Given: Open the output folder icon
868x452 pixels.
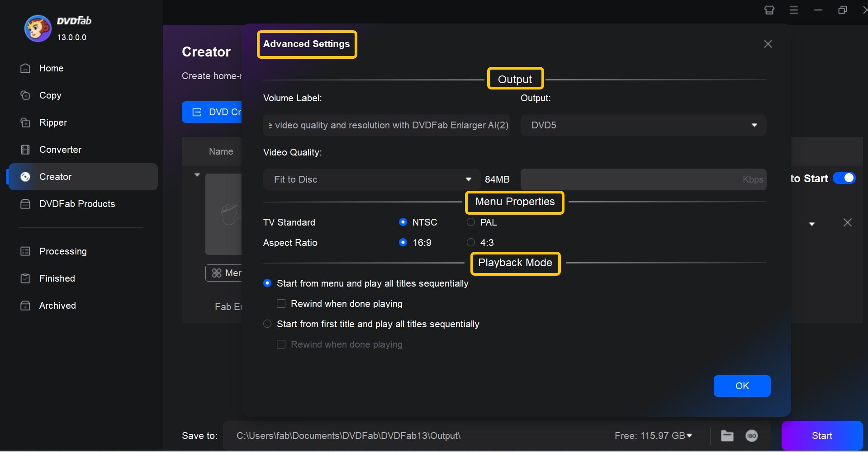Looking at the screenshot, I should tap(727, 436).
